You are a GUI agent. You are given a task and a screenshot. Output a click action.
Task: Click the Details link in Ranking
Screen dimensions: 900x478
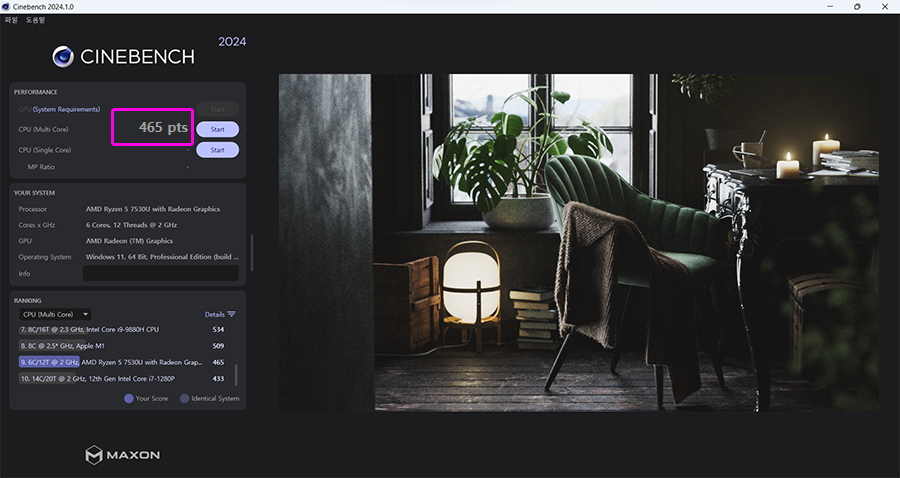(x=215, y=314)
